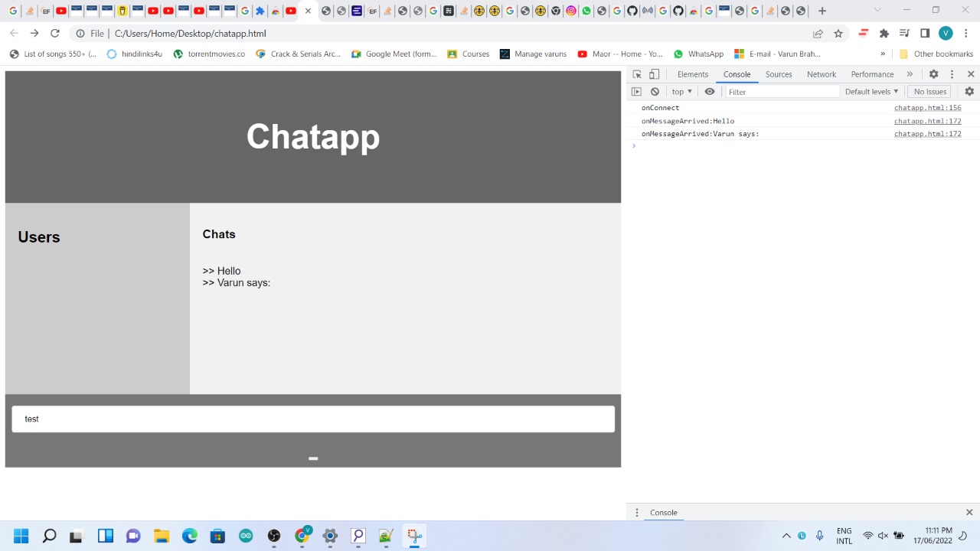
Task: Open the Chrome profile V avatar
Action: tap(946, 33)
